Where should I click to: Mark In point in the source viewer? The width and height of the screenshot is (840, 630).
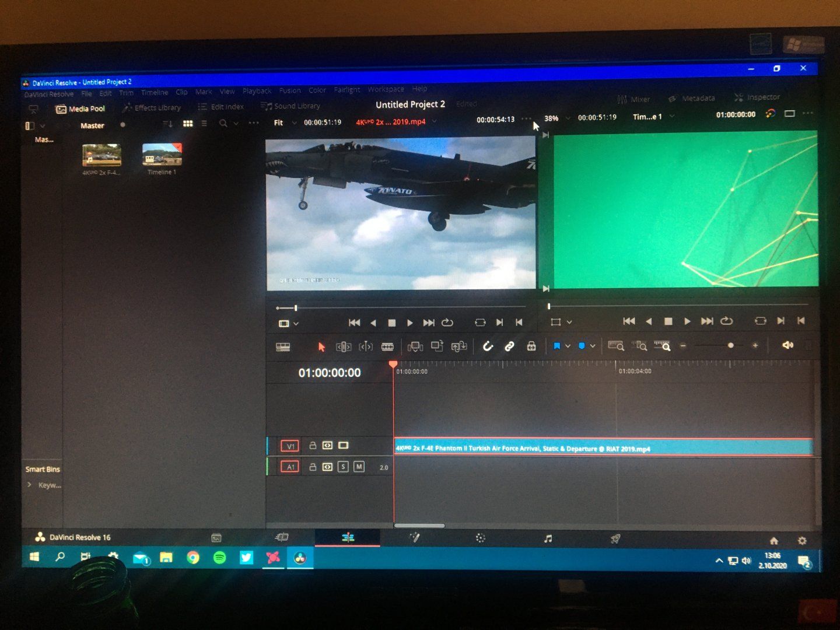click(x=499, y=323)
